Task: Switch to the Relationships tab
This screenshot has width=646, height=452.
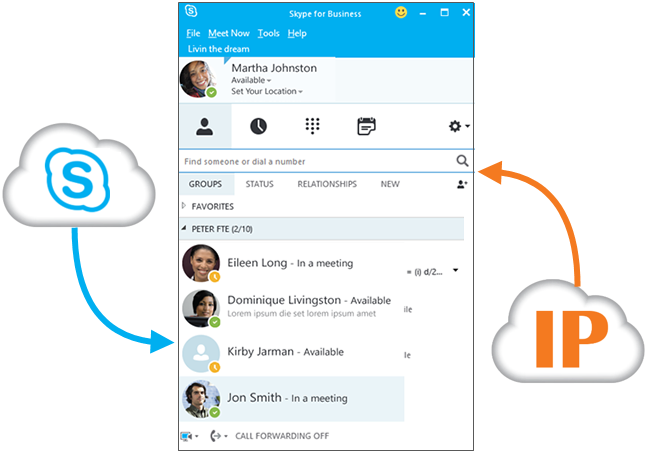Action: point(326,184)
